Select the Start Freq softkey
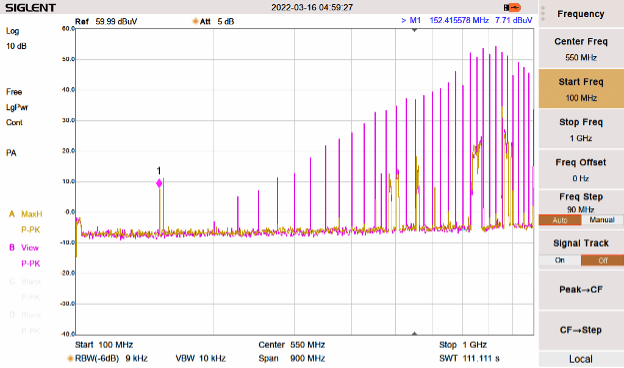Viewport: 624px width, 368px height. point(581,89)
